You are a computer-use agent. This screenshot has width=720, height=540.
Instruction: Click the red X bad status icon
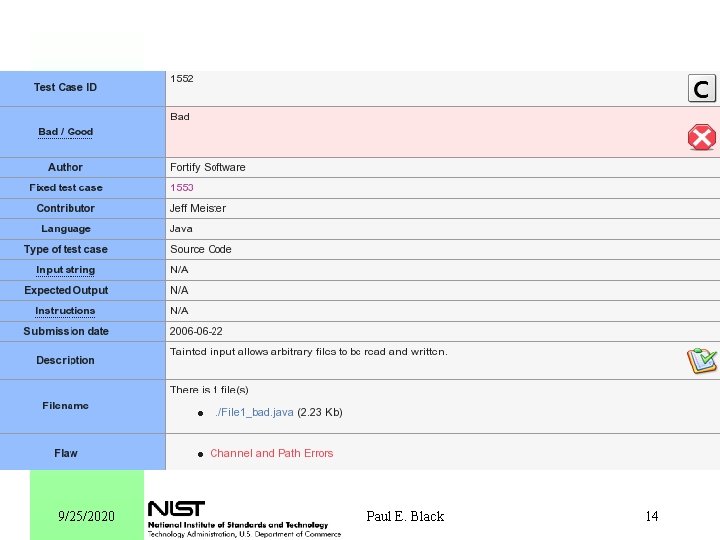tap(702, 137)
